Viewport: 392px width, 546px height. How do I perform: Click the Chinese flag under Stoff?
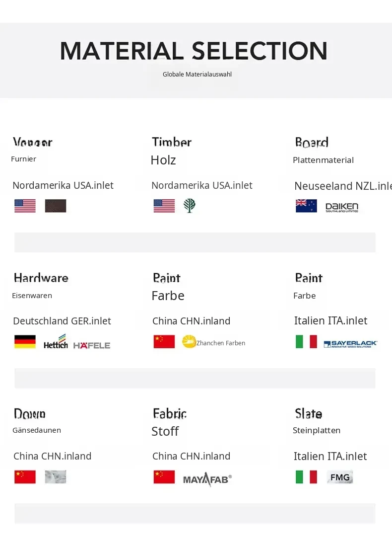(164, 477)
